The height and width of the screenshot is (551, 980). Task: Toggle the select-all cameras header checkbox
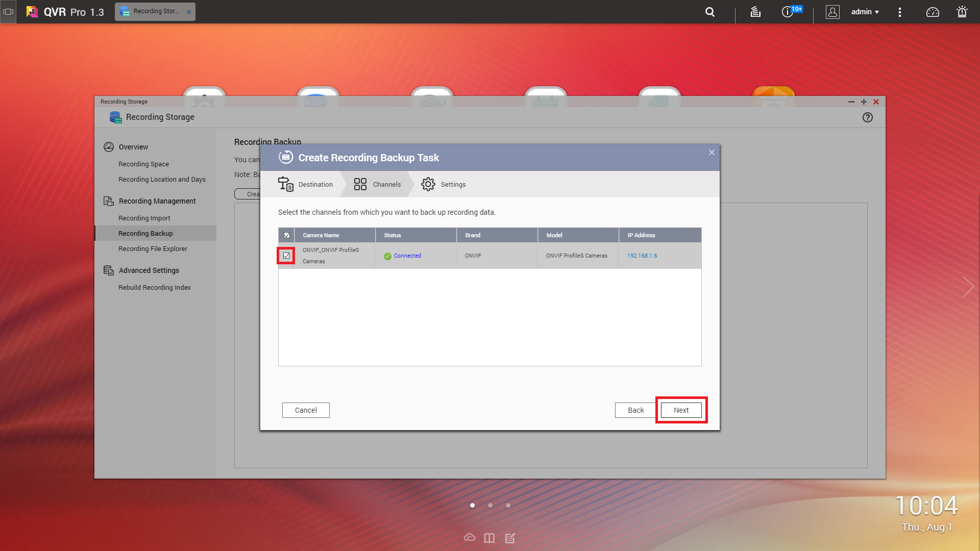coord(287,235)
